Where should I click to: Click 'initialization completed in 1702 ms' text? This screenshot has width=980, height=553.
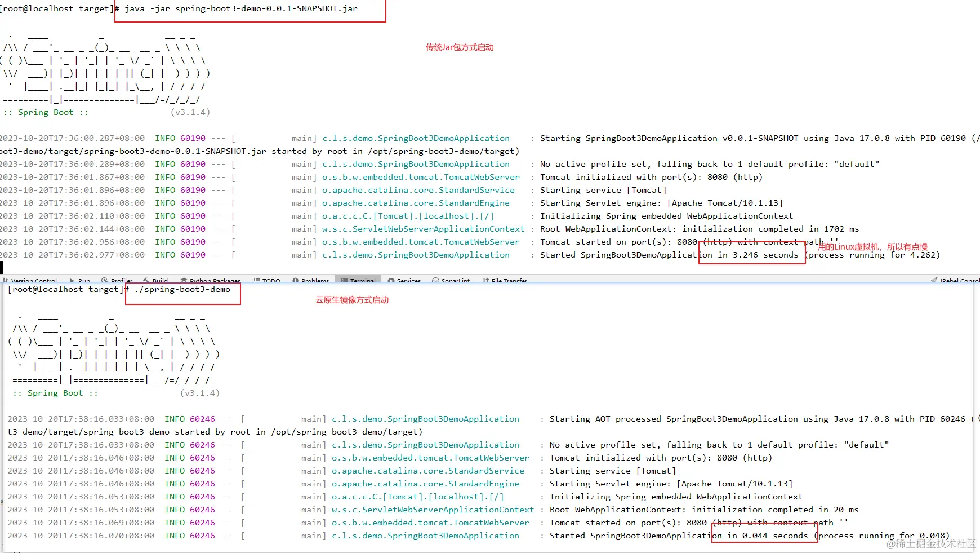click(x=770, y=229)
